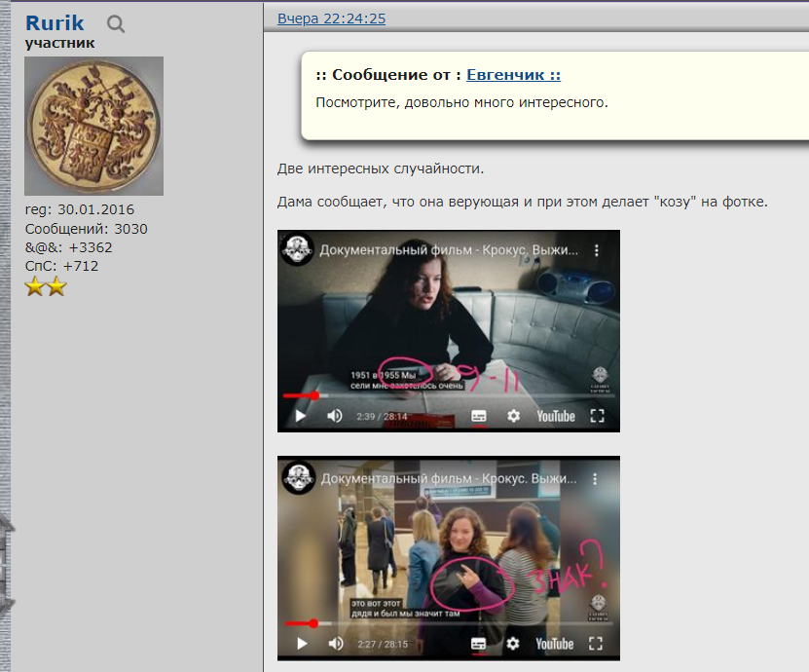Open YouTube logo on the first video
This screenshot has height=672, width=809.
(x=556, y=417)
